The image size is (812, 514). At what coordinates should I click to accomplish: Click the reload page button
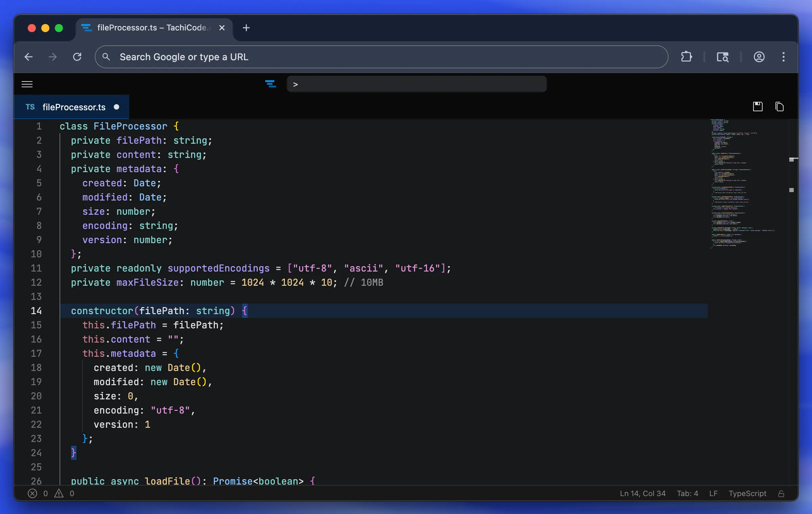(77, 57)
